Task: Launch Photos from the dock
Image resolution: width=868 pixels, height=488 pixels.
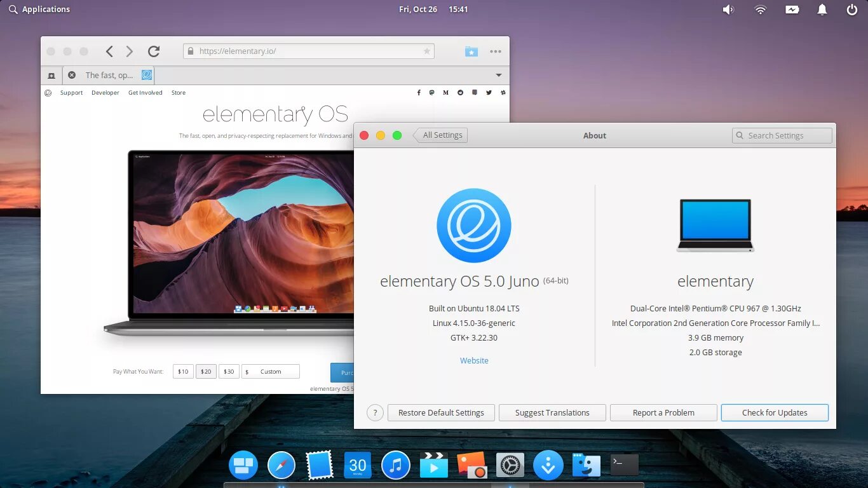Action: click(472, 465)
